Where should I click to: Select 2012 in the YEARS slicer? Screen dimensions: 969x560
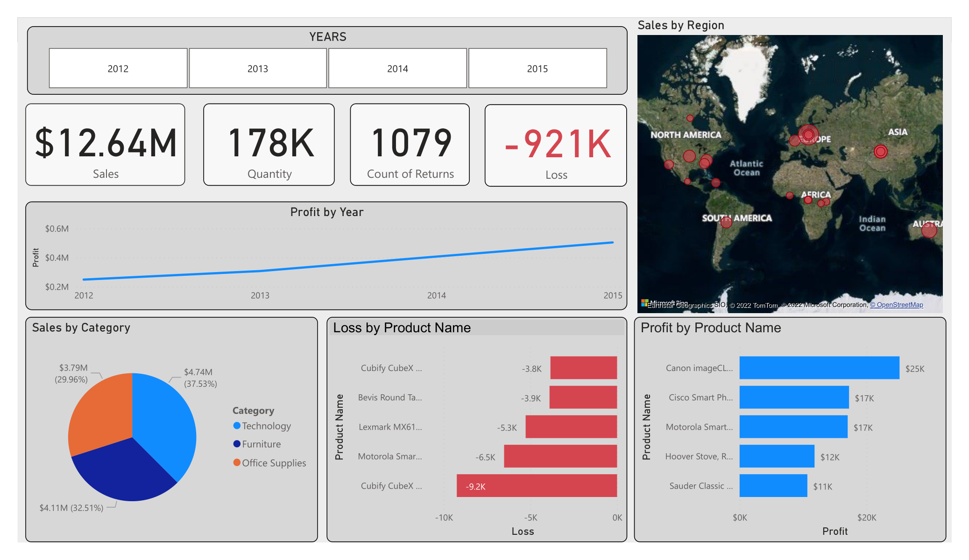118,68
